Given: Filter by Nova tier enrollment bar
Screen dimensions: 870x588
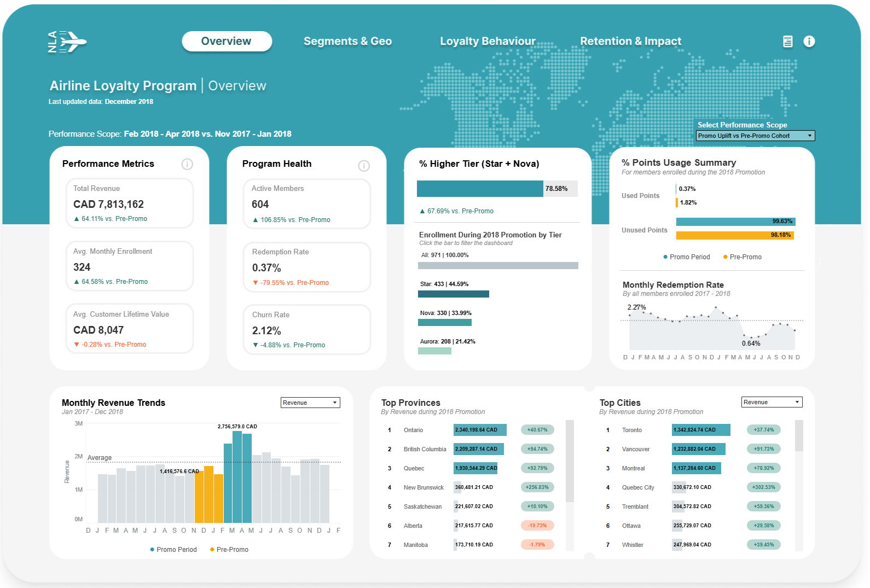Looking at the screenshot, I should tap(444, 323).
